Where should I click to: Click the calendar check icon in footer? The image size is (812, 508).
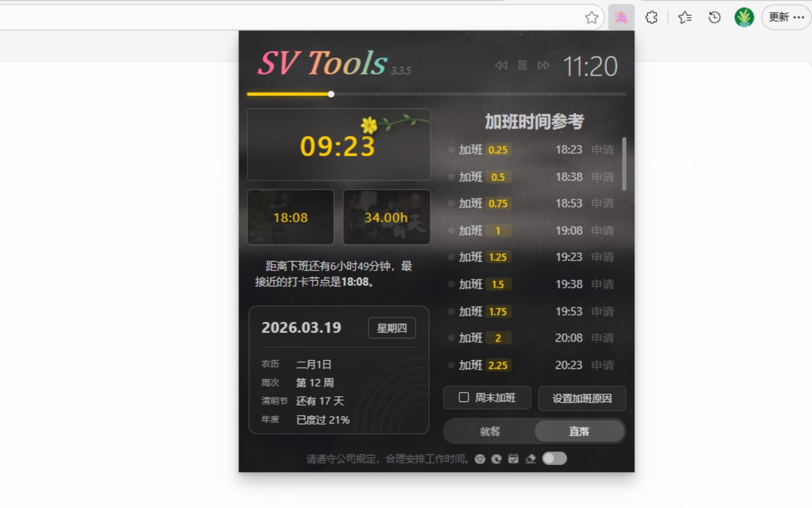(x=514, y=459)
